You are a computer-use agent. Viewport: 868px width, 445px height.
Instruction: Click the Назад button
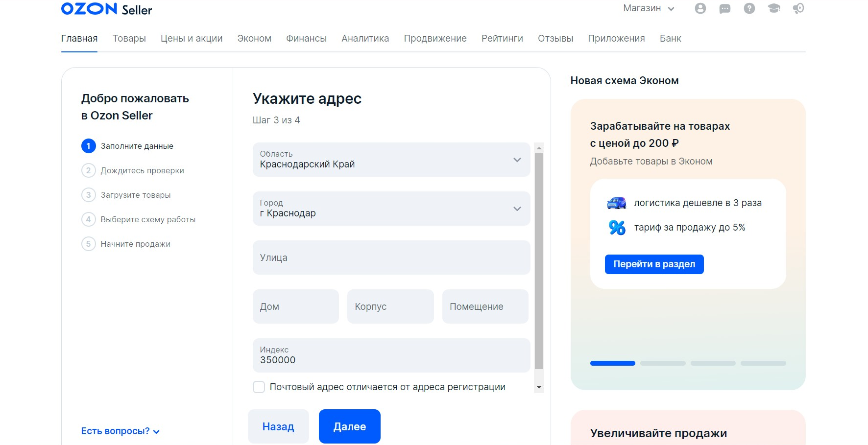278,426
